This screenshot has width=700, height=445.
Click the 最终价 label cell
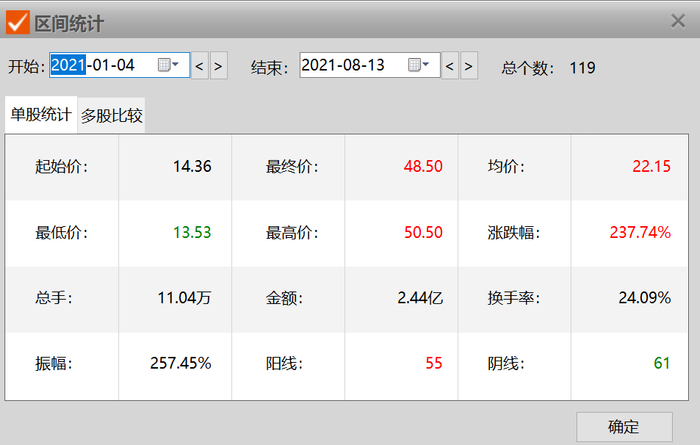coord(288,167)
